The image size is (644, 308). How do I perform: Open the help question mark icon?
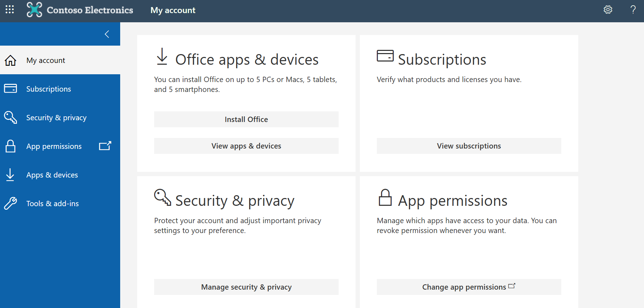pyautogui.click(x=633, y=10)
